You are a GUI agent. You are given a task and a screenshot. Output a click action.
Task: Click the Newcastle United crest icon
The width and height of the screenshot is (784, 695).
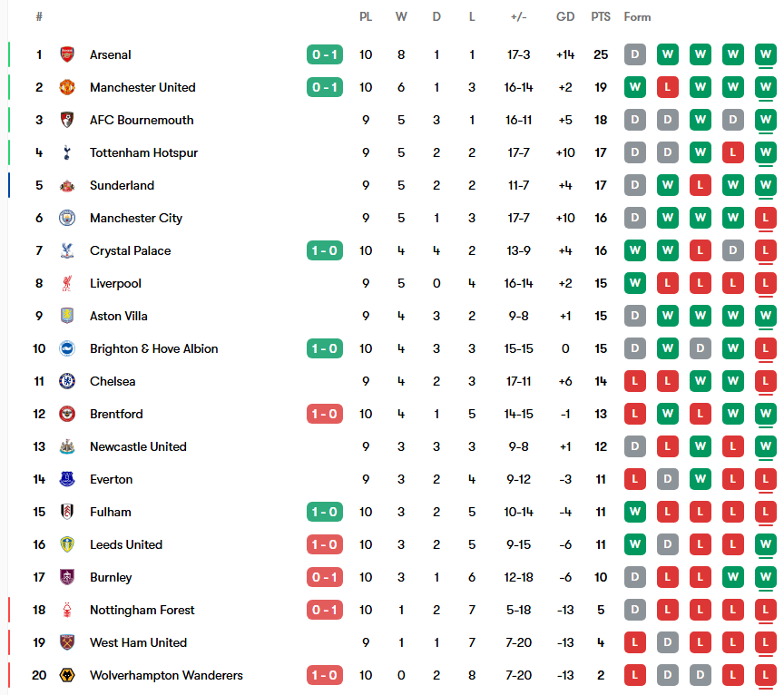tap(67, 446)
